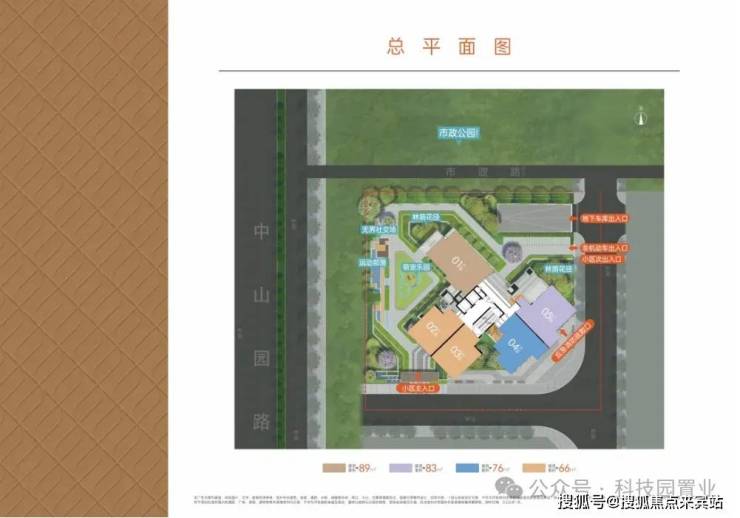Select the purple 83㎡ legend swatch
Screen dimensions: 740x518
(x=400, y=468)
